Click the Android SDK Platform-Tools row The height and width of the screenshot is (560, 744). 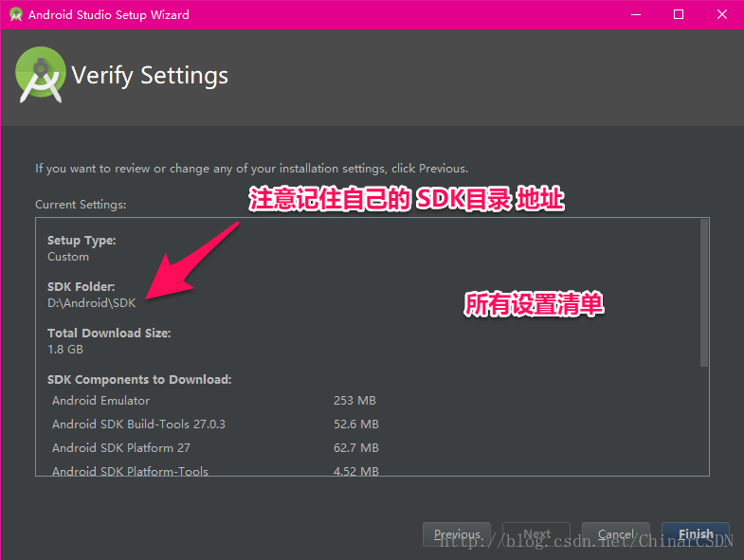[x=215, y=470]
